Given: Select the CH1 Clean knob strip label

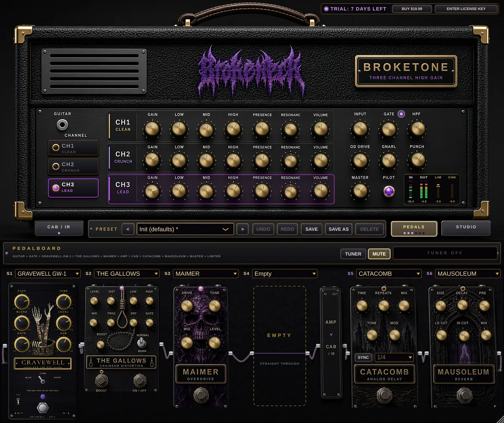Looking at the screenshot, I should 123,125.
